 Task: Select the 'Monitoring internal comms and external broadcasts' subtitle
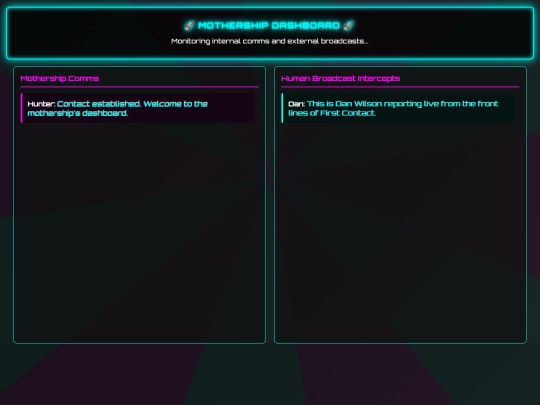(x=269, y=41)
